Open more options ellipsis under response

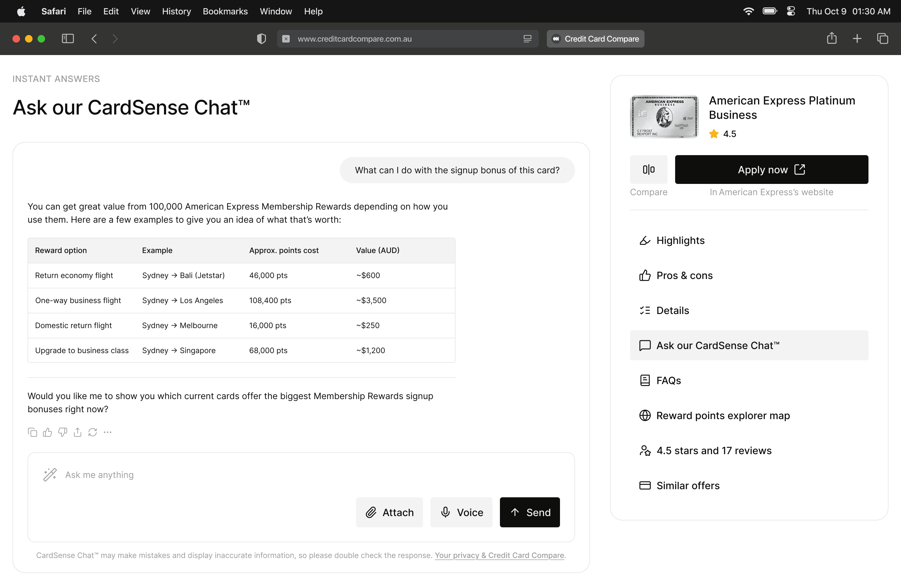click(108, 432)
